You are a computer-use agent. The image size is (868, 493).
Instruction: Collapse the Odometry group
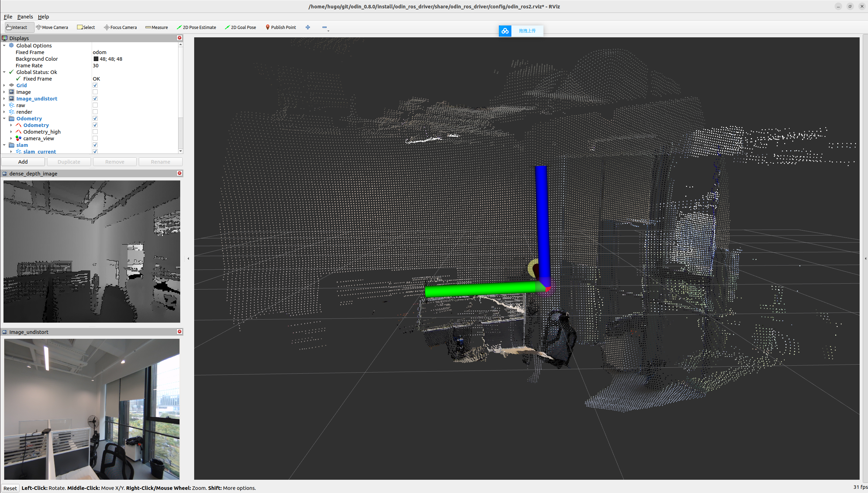tap(4, 119)
